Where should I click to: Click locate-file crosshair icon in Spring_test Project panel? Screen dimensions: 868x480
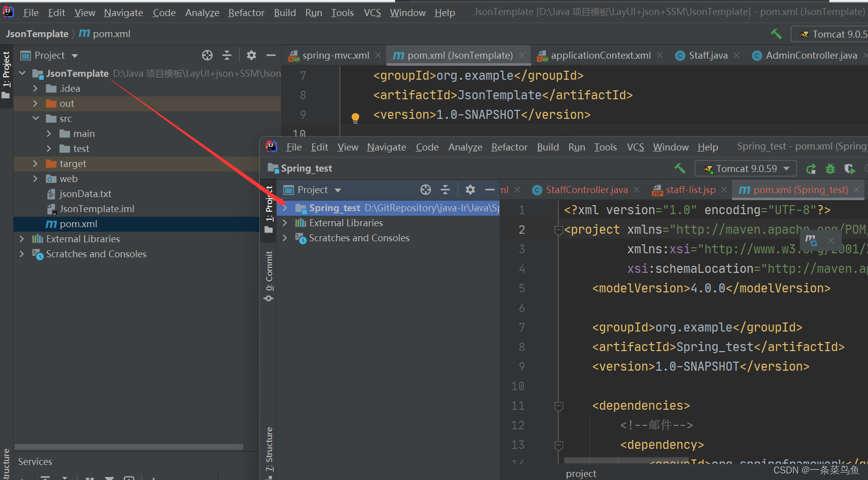pyautogui.click(x=426, y=190)
